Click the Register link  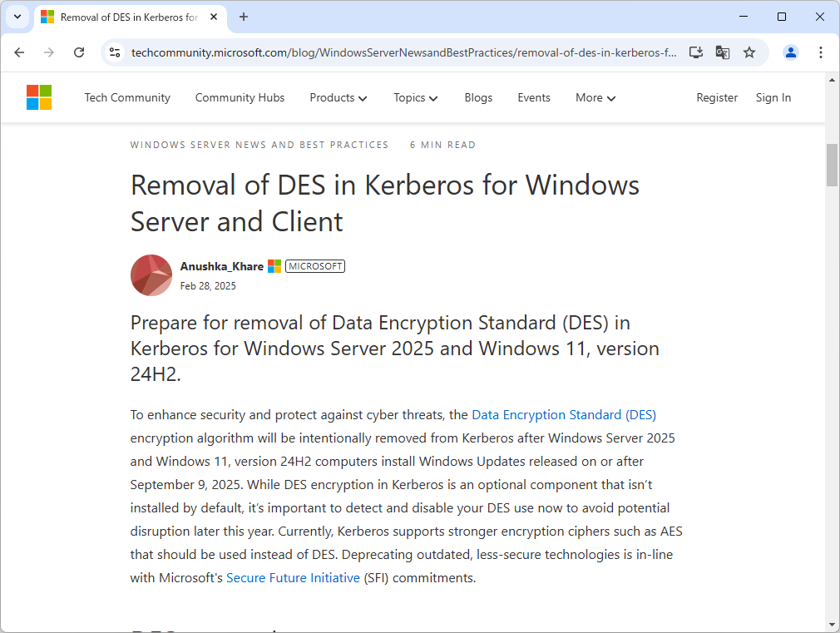point(717,97)
